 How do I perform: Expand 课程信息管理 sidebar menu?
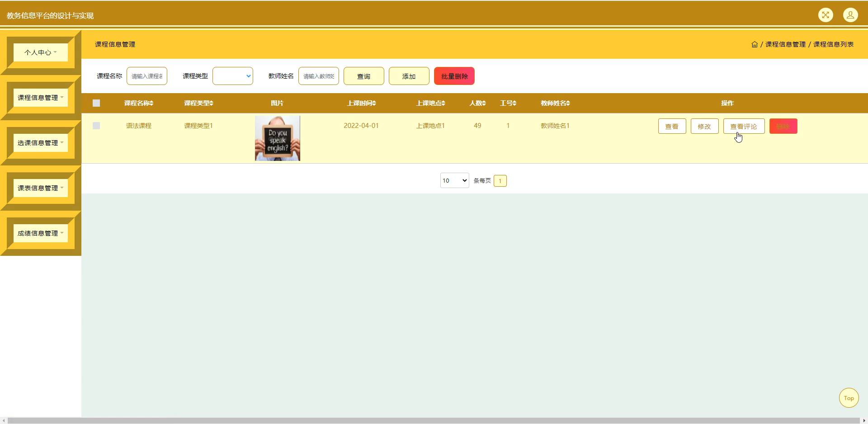point(41,98)
